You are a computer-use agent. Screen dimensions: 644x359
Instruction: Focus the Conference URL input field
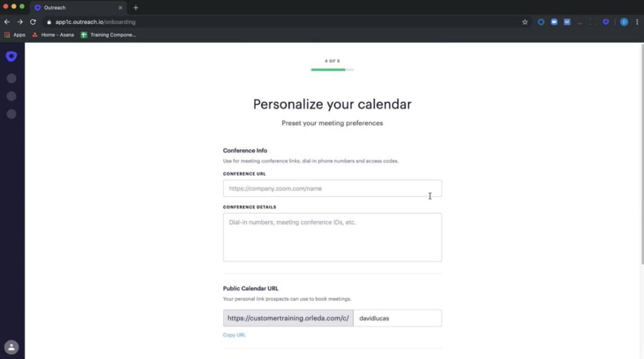[x=332, y=189]
